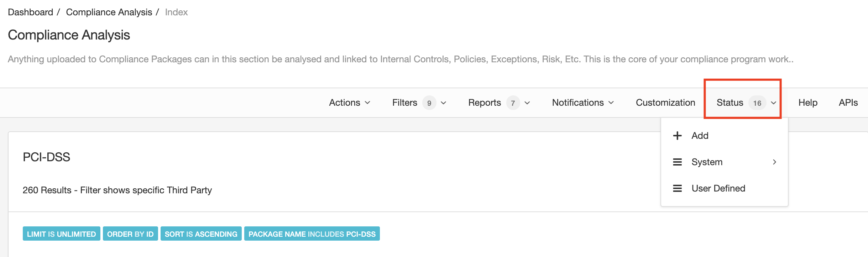
Task: Open the Customization menu item
Action: click(x=665, y=103)
